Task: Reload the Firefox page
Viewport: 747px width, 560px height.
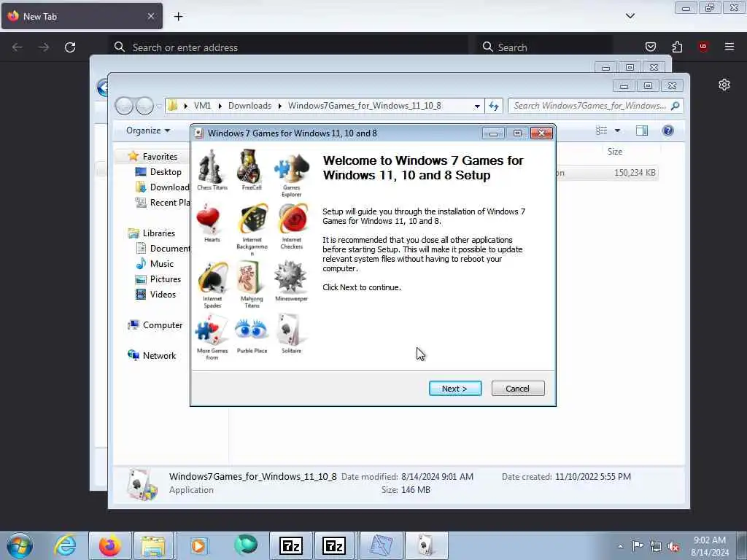Action: coord(70,47)
